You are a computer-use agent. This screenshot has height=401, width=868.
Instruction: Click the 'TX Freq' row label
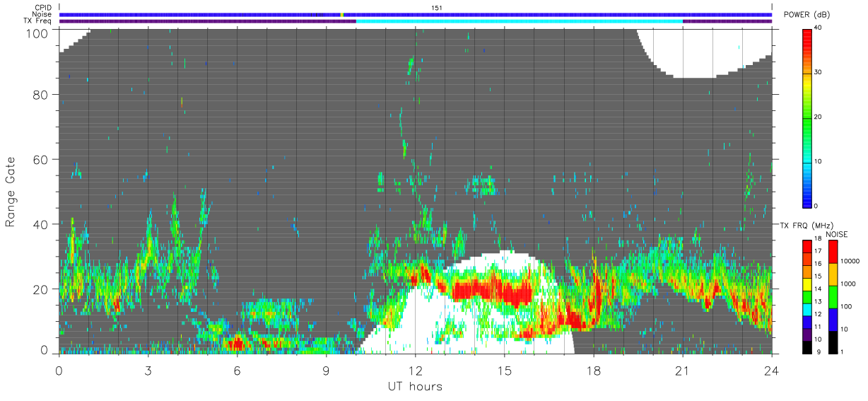[x=38, y=21]
